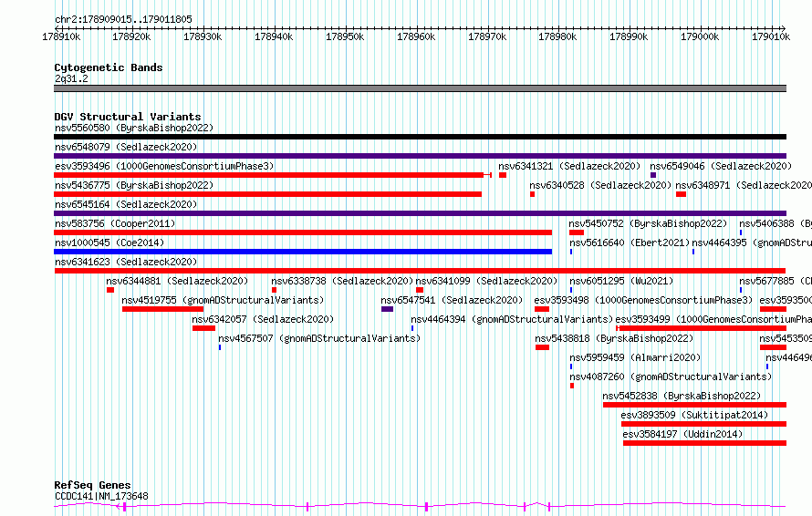This screenshot has width=812, height=516.
Task: Open the nsv5450752 ByrskaBishop2022 label
Action: (648, 223)
